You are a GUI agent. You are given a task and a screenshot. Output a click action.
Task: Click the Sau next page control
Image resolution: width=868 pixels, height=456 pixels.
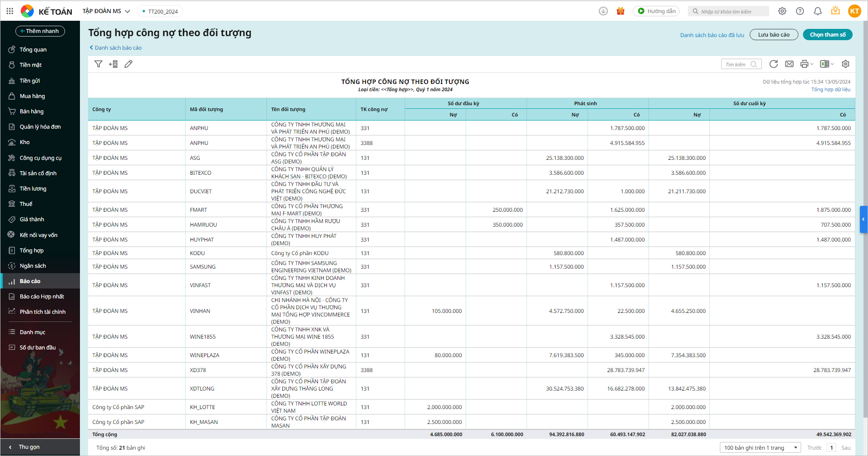[846, 448]
